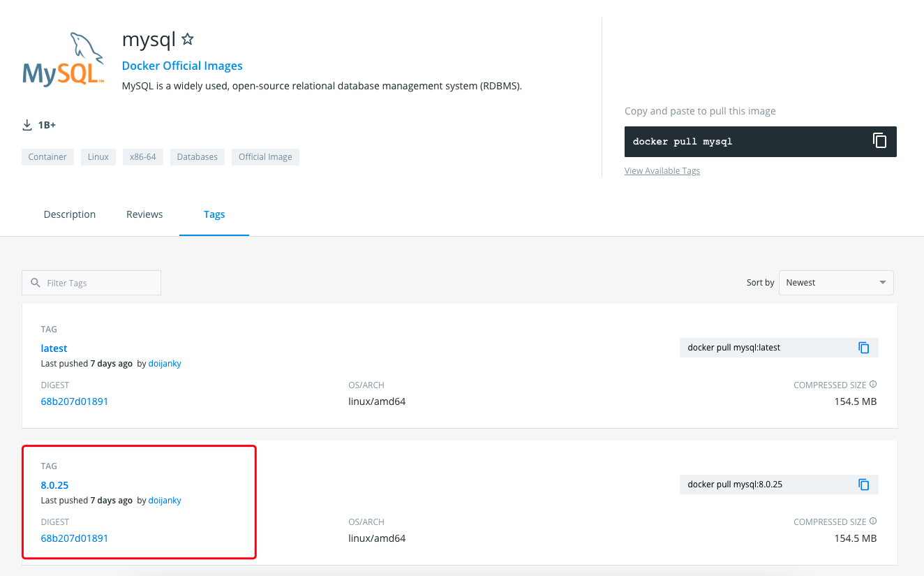Open digest 68b207d01891 of 8.0.25 tag
This screenshot has height=576, width=924.
click(x=75, y=538)
